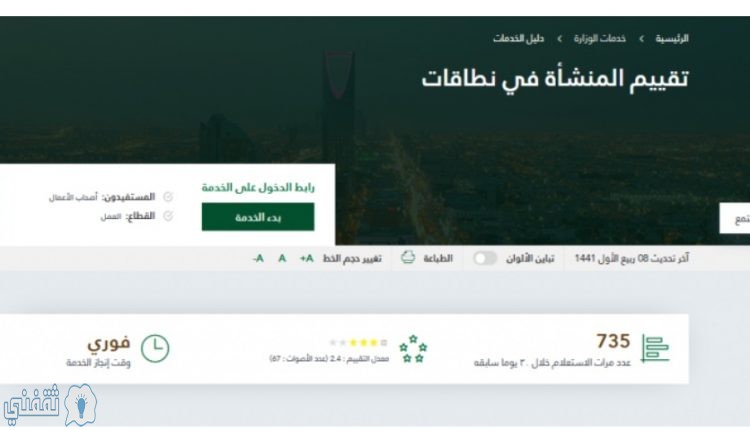Image resolution: width=750 pixels, height=430 pixels.
Task: Decrease font size with A-
Action: pyautogui.click(x=258, y=258)
